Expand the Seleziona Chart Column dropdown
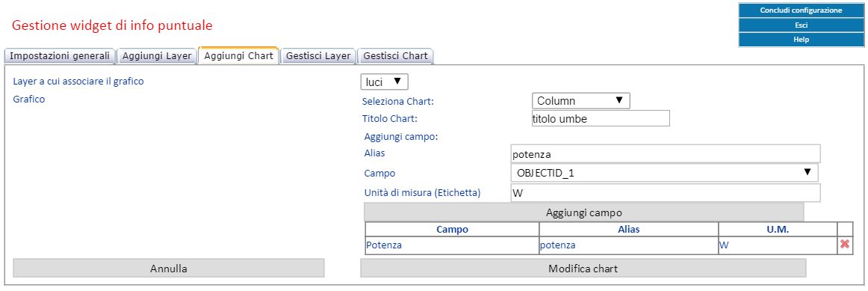The image size is (868, 291). [580, 101]
